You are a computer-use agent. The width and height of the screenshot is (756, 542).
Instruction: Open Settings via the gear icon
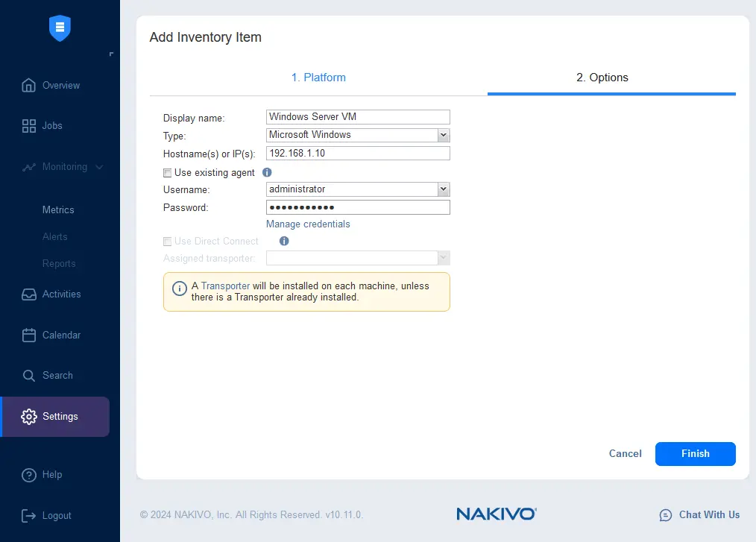[x=29, y=417]
